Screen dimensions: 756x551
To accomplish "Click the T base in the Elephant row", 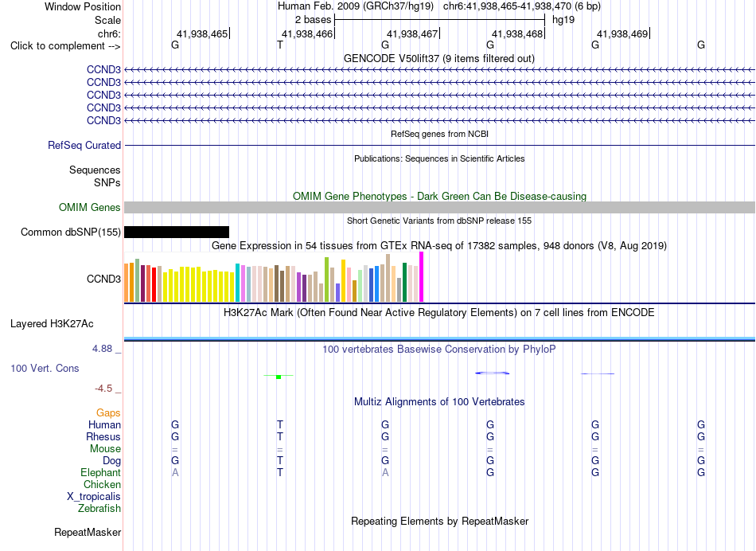I will (x=280, y=472).
